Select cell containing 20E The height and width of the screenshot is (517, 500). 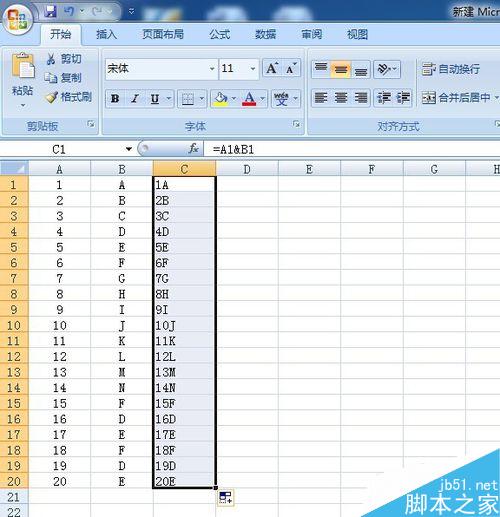184,481
